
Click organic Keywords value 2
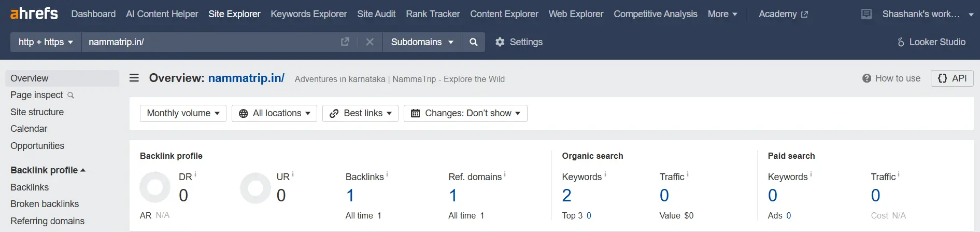coord(566,196)
